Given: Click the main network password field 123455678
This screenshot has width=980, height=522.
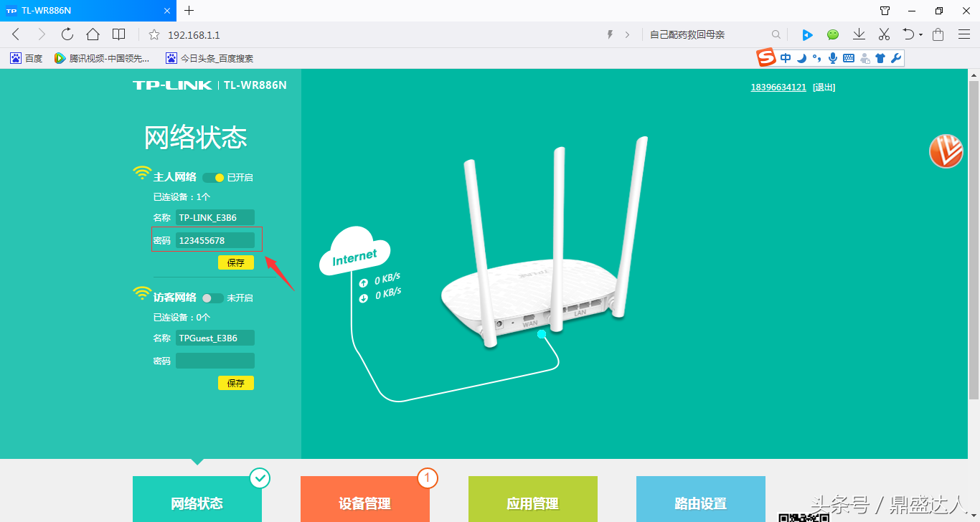Looking at the screenshot, I should point(215,241).
